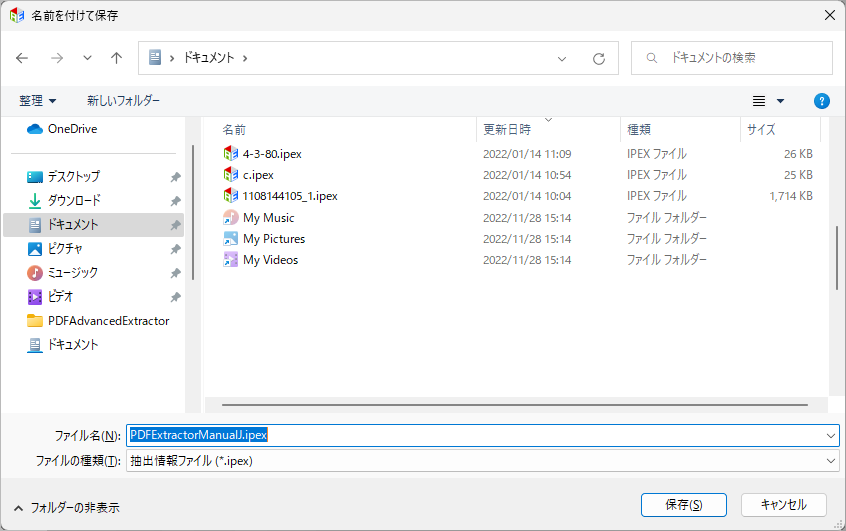
Task: Click pin icon next to ミュージック
Action: click(175, 273)
